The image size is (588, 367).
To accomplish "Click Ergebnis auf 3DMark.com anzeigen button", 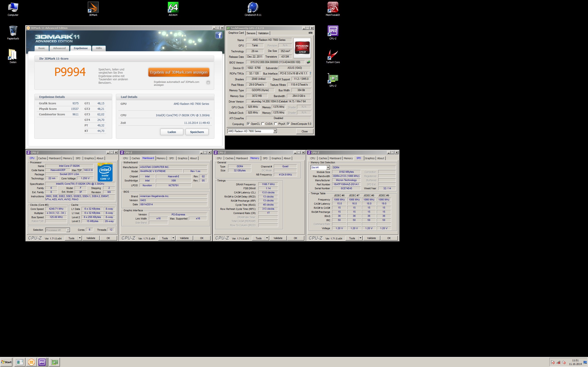I will (179, 72).
